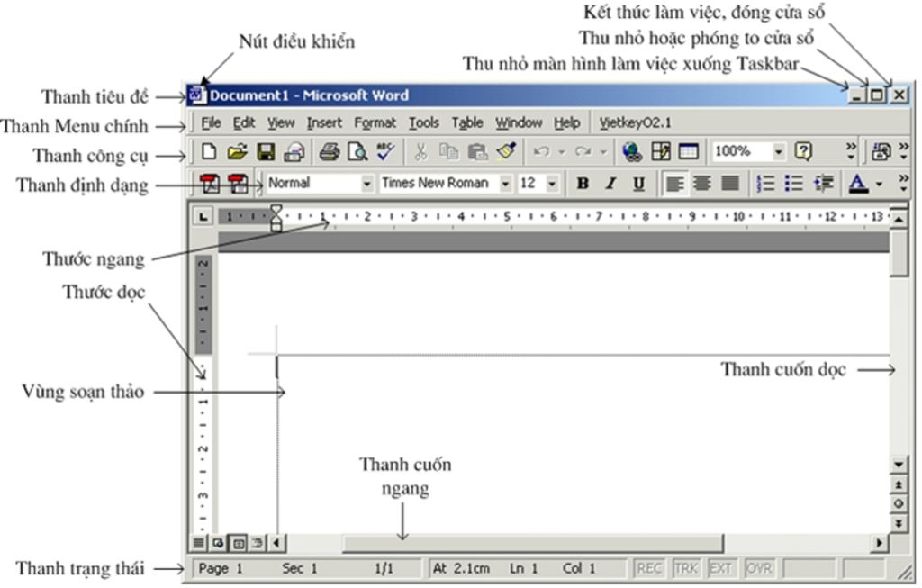Switch to Print Layout view
922x588 pixels.
pyautogui.click(x=238, y=543)
